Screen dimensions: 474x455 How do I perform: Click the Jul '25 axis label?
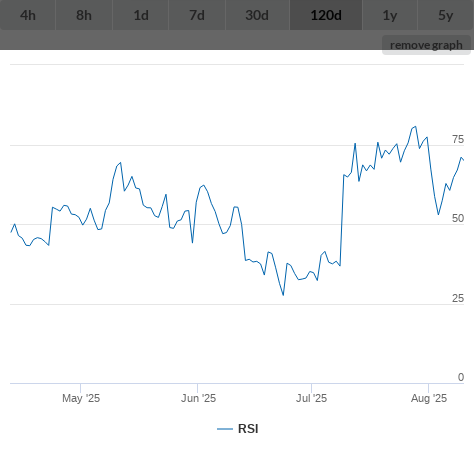(311, 398)
